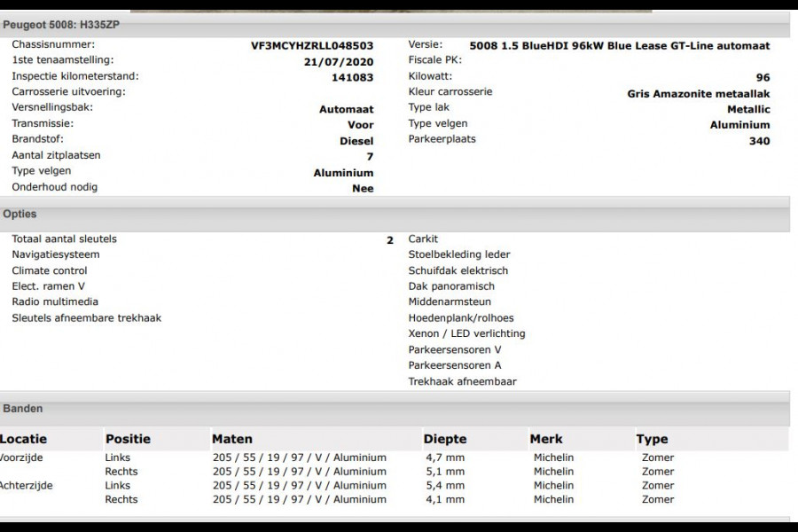Image resolution: width=798 pixels, height=532 pixels.
Task: Click the mileage value 141083
Action: coord(352,78)
